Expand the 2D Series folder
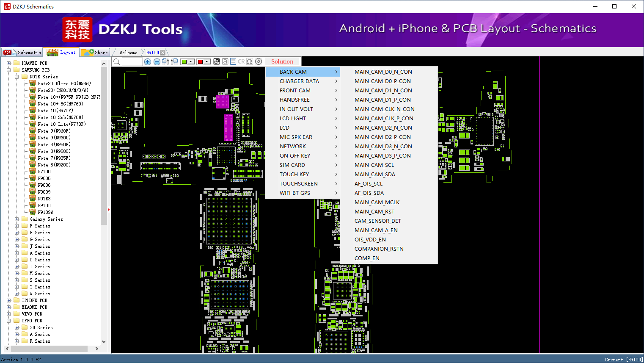The height and width of the screenshot is (363, 644). tap(17, 327)
